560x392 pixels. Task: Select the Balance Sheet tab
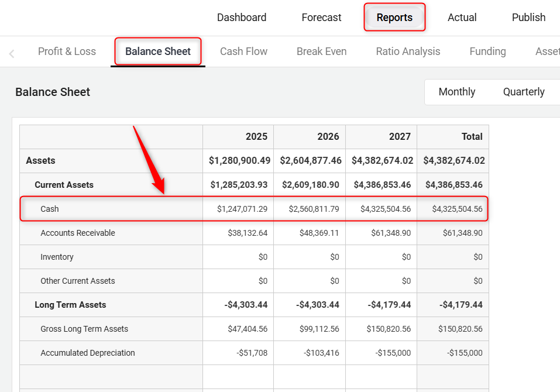158,51
